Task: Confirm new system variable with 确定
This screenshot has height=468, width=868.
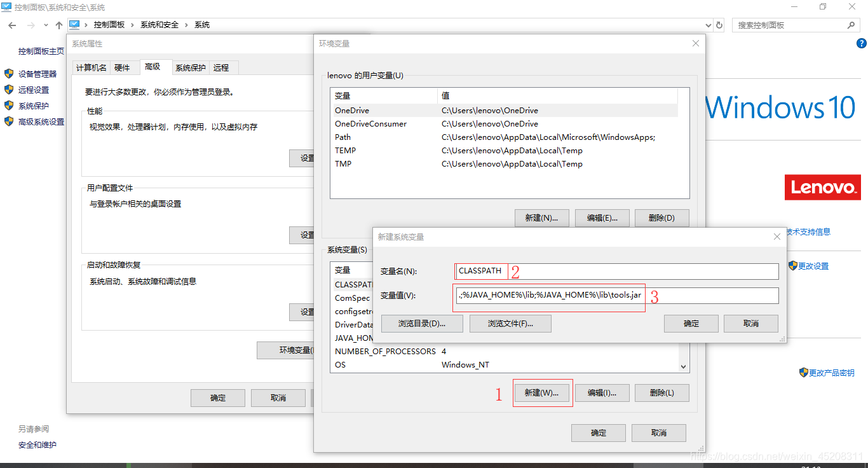Action: click(x=691, y=324)
